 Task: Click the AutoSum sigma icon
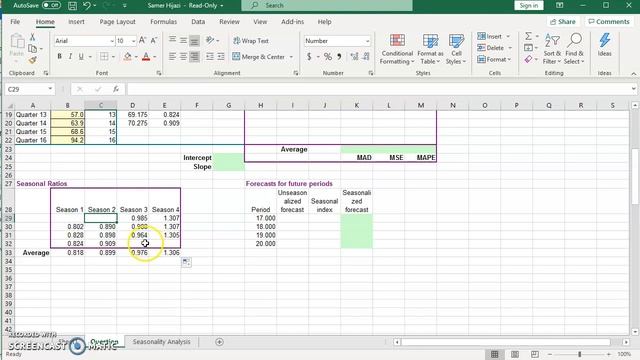(x=528, y=36)
